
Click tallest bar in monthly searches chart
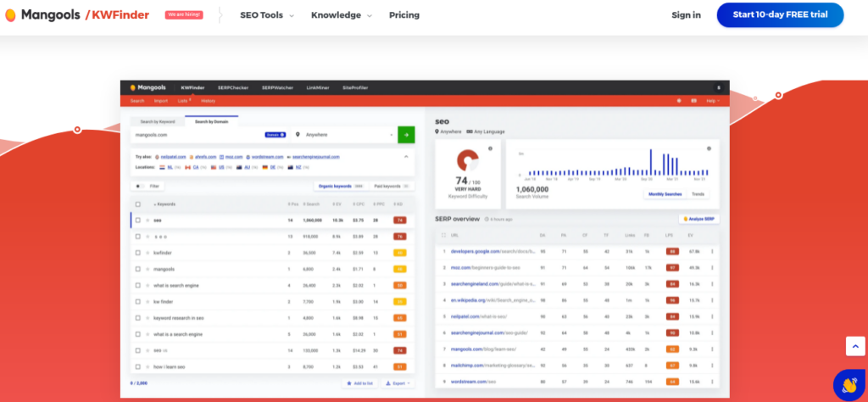(650, 162)
